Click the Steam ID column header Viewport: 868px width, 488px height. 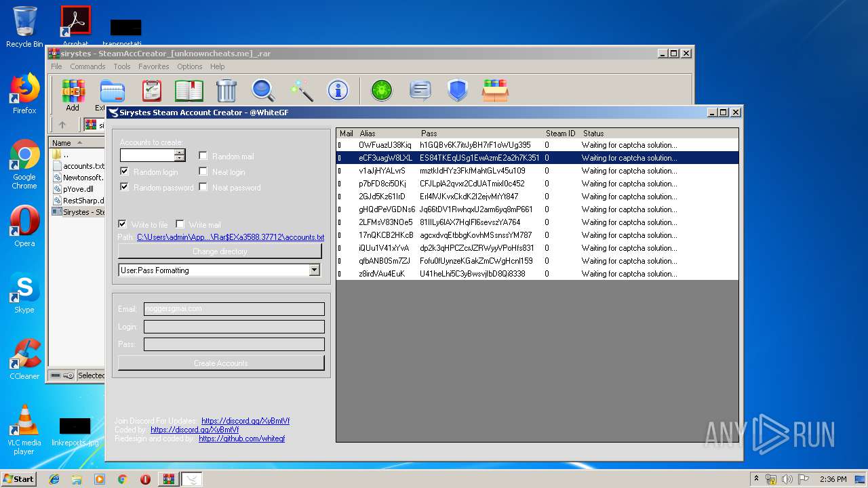pos(561,134)
